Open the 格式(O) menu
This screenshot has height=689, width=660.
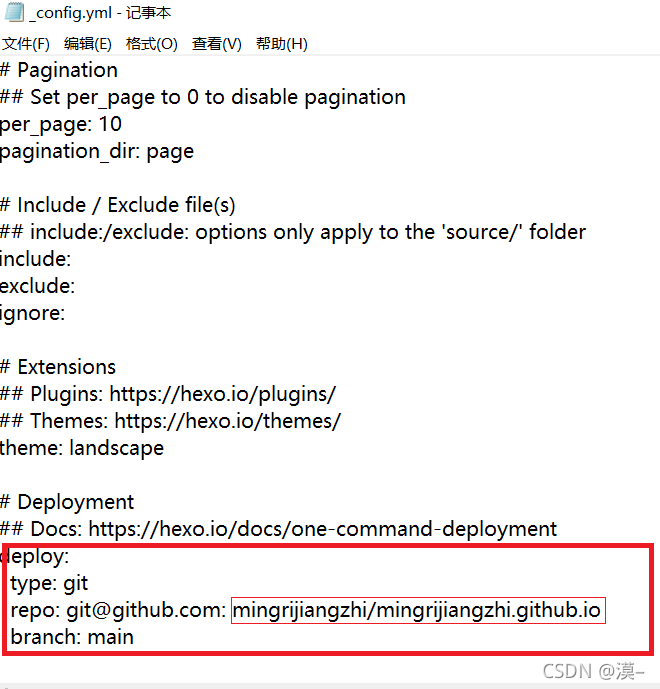tap(152, 44)
